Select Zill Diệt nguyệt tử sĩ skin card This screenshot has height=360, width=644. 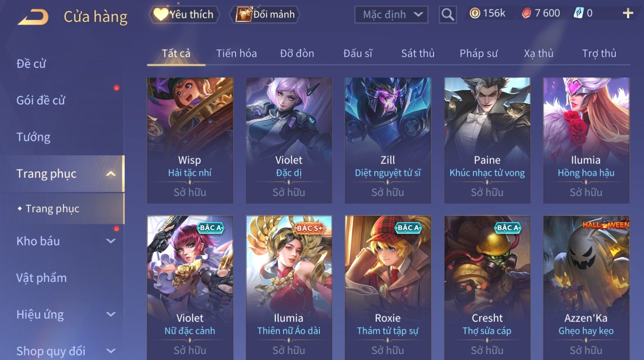[x=388, y=140]
